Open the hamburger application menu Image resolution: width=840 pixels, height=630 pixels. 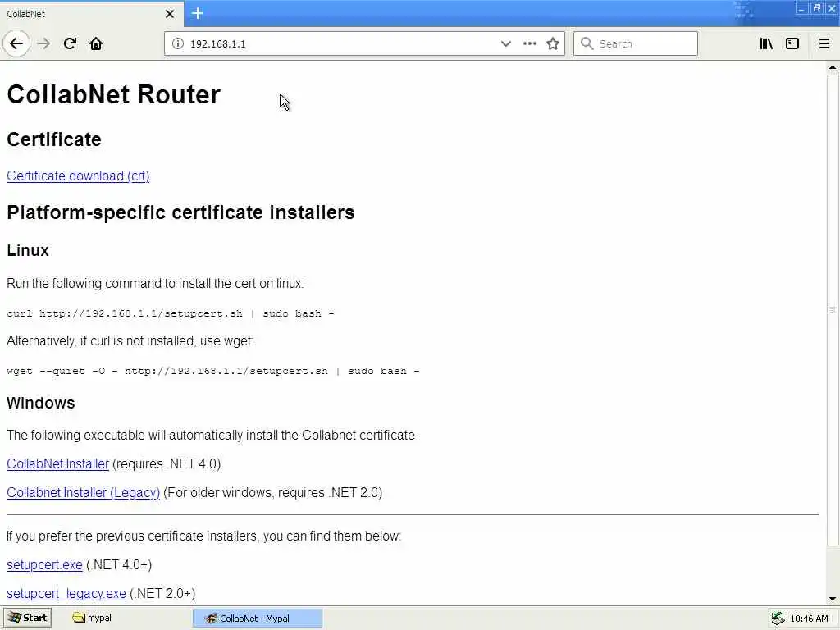coord(824,43)
